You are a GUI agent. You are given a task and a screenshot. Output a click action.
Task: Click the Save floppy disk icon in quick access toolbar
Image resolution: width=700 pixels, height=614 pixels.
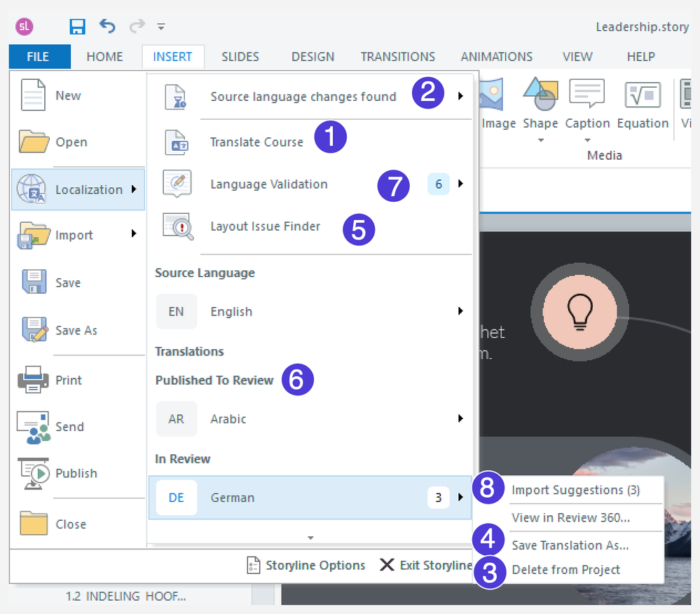point(77,27)
